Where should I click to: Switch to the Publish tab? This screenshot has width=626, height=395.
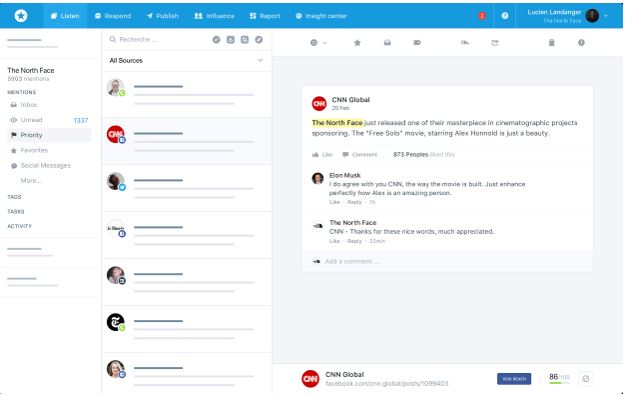162,16
